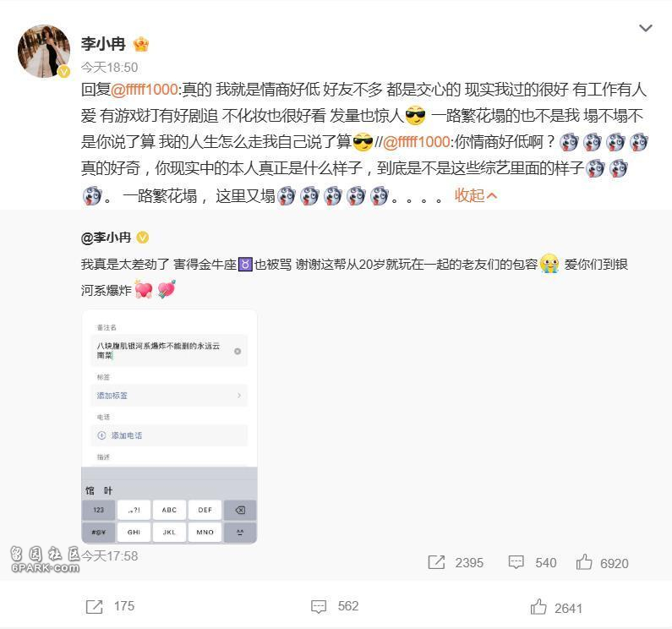
Task: Click 李小冉 username at top
Action: point(103,44)
